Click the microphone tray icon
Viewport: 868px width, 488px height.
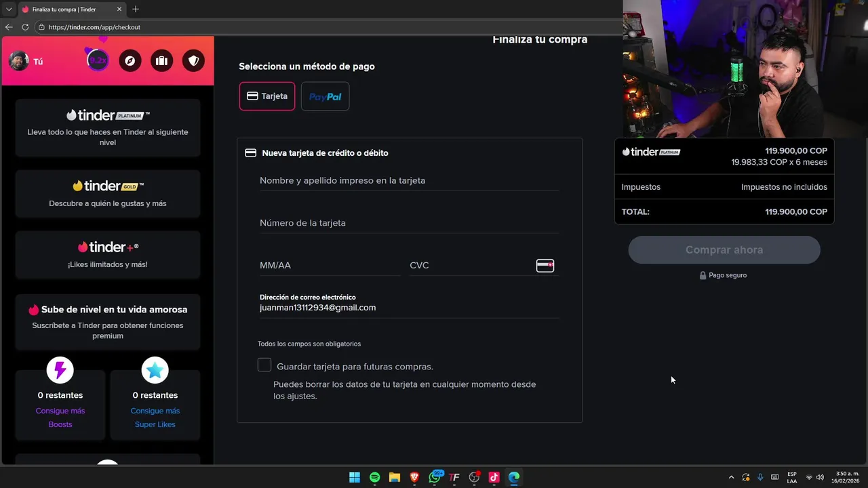[x=760, y=477]
